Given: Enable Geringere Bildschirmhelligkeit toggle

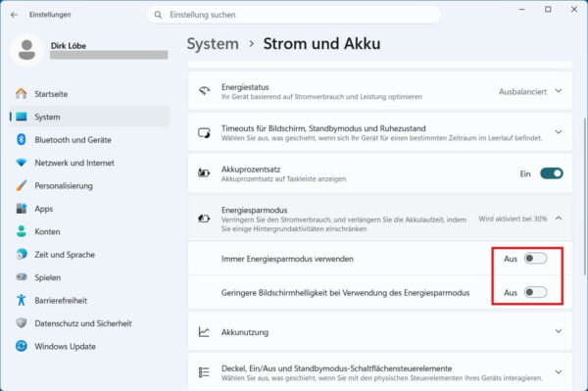Looking at the screenshot, I should coord(535,292).
